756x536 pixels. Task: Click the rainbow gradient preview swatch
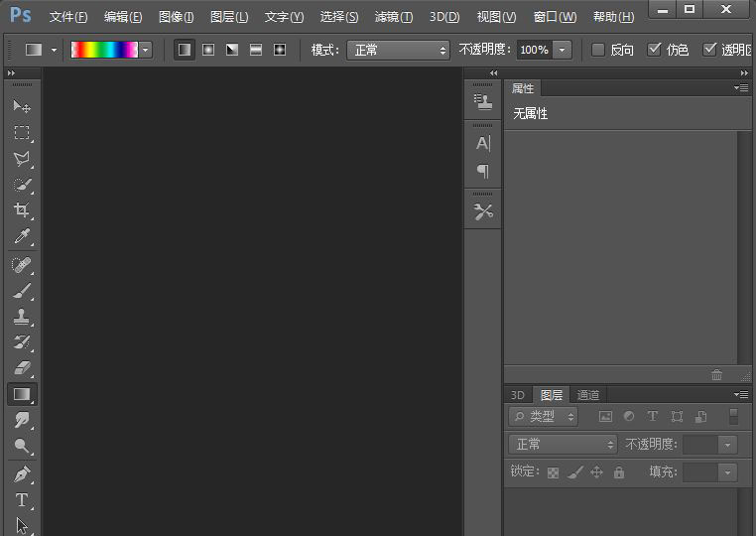coord(104,50)
